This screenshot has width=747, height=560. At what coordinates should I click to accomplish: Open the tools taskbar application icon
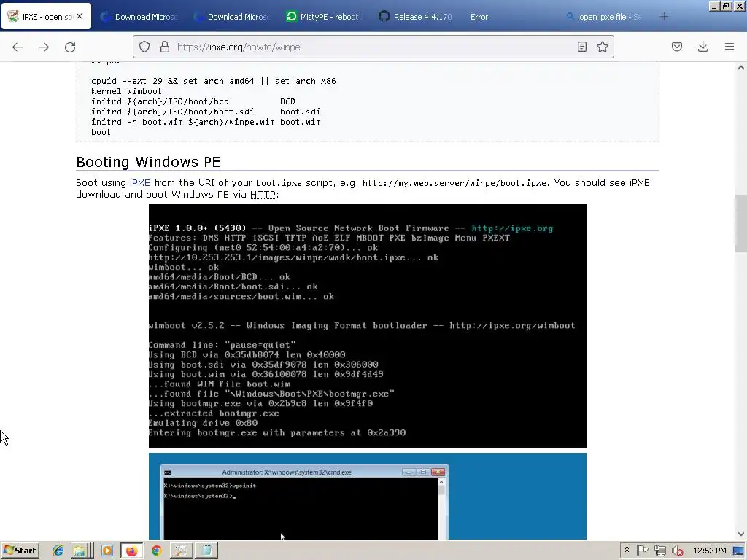[x=181, y=551]
